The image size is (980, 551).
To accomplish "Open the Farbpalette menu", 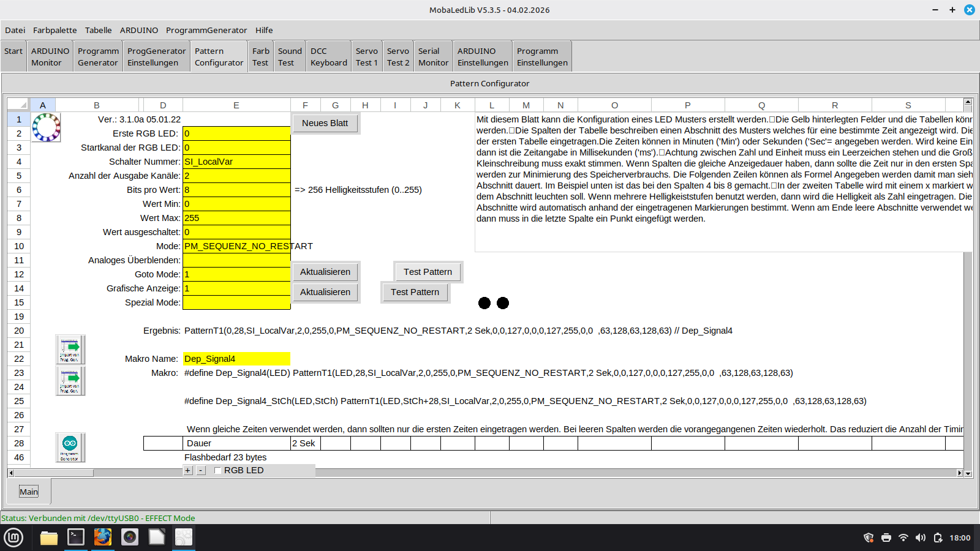I will tap(55, 30).
